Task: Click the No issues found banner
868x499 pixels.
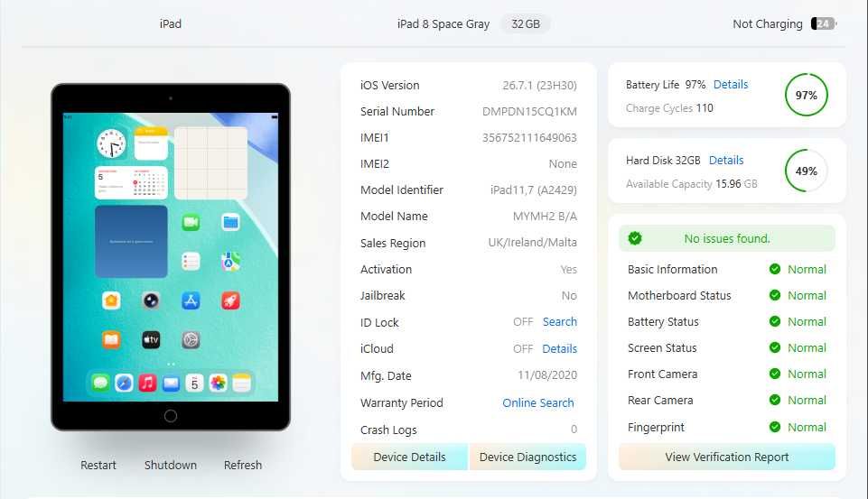Action: pyautogui.click(x=727, y=238)
